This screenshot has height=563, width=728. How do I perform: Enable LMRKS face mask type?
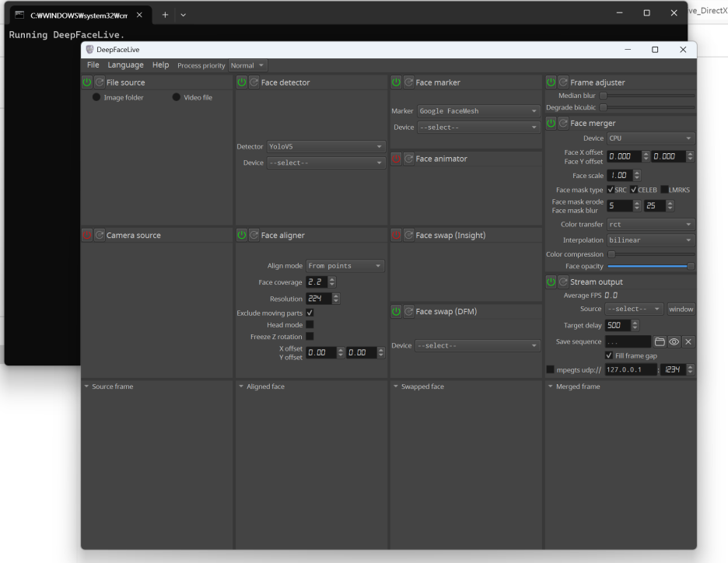[x=664, y=190]
